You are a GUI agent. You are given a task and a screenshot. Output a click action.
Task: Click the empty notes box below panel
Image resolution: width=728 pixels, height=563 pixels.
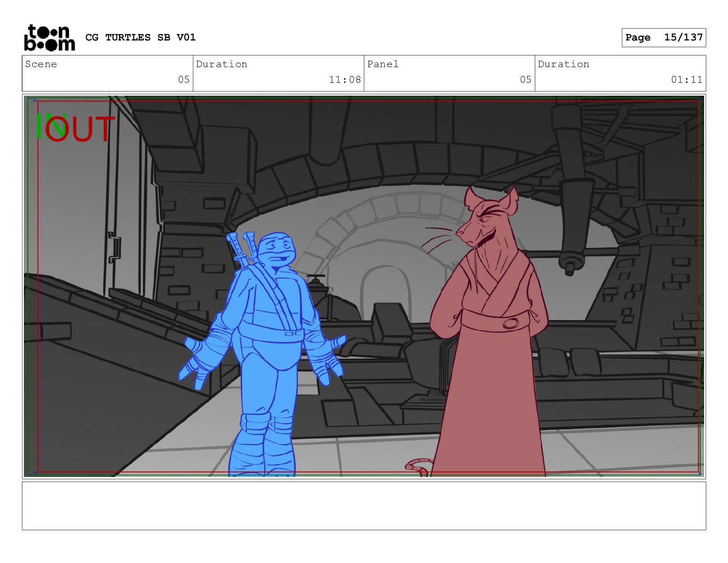(364, 506)
